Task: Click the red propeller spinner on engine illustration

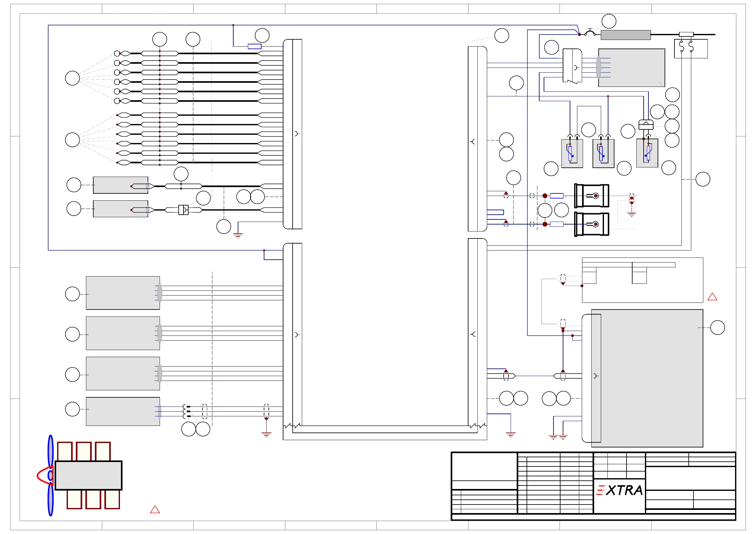Action: point(43,475)
